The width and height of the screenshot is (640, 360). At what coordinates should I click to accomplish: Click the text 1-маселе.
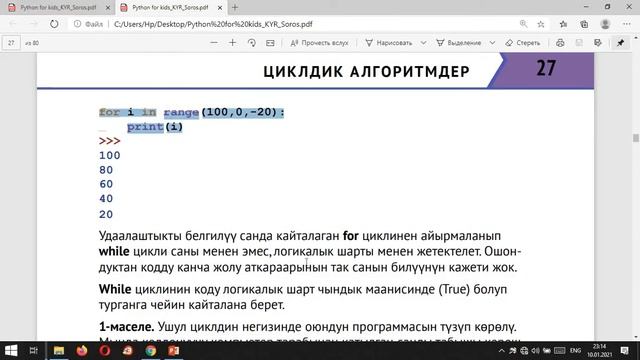coord(127,327)
